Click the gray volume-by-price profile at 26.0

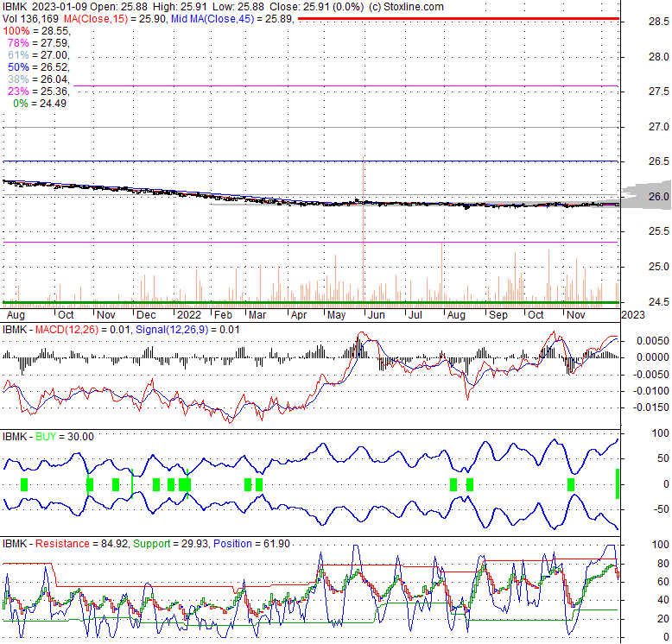646,195
